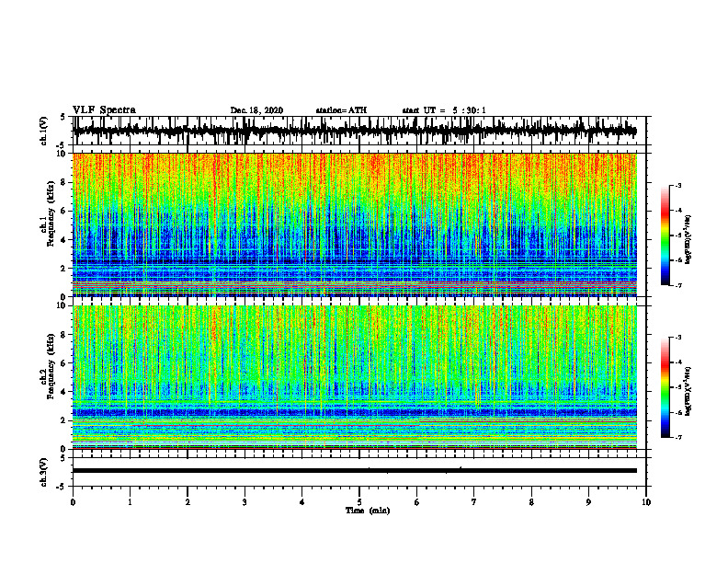Click the "8" minute time tick label
This screenshot has width=728, height=563.
click(x=531, y=502)
